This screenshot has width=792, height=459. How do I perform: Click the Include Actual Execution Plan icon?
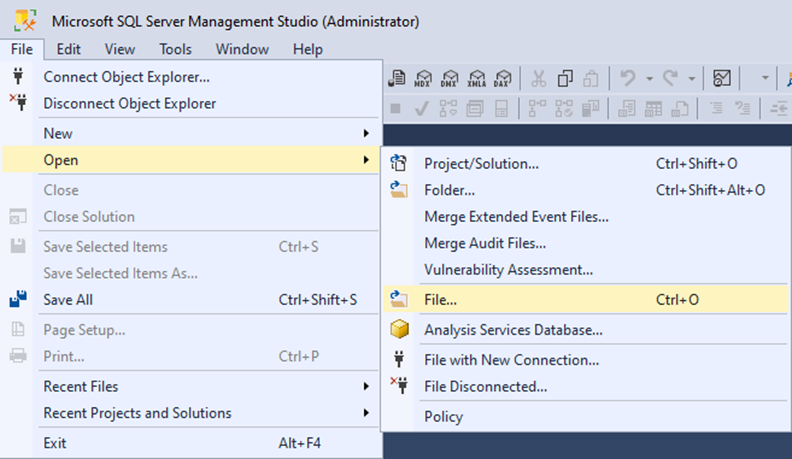coord(537,108)
